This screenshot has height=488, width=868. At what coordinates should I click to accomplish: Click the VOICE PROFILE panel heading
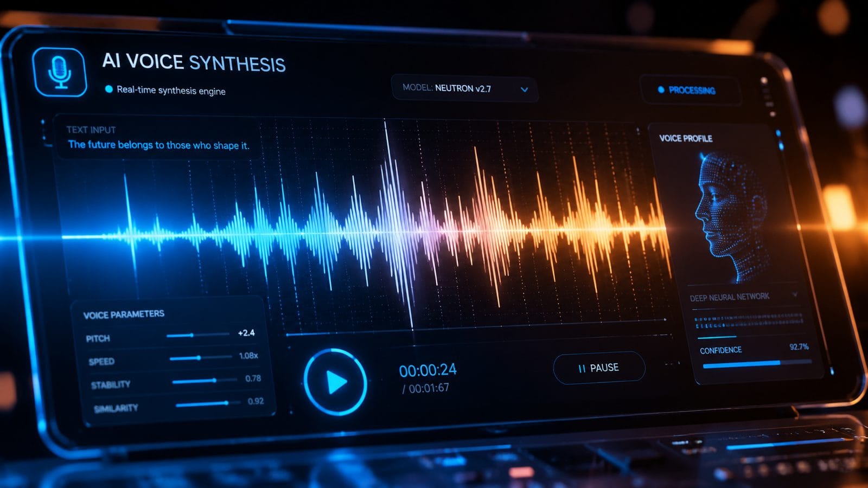tap(686, 138)
